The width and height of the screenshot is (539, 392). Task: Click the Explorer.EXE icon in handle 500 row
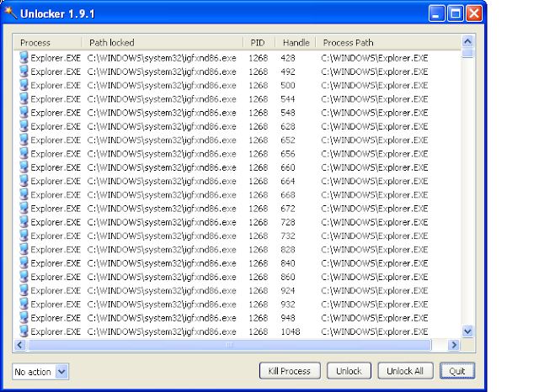(24, 85)
